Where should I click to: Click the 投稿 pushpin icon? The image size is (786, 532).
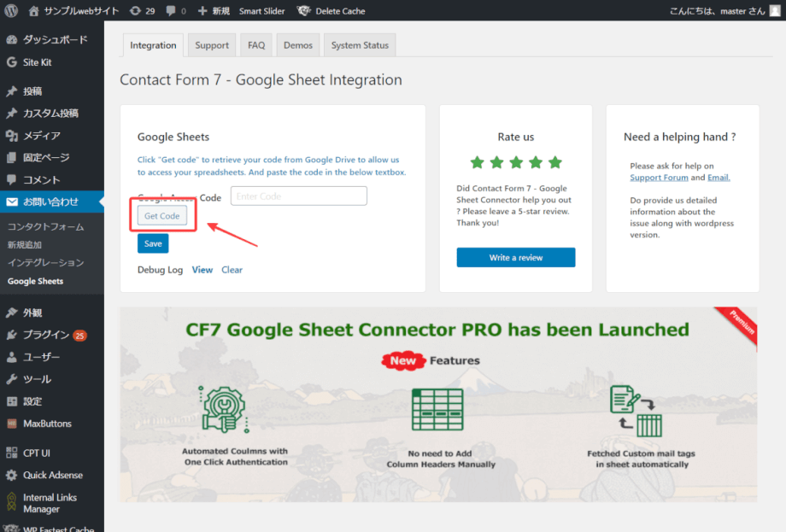pos(11,91)
